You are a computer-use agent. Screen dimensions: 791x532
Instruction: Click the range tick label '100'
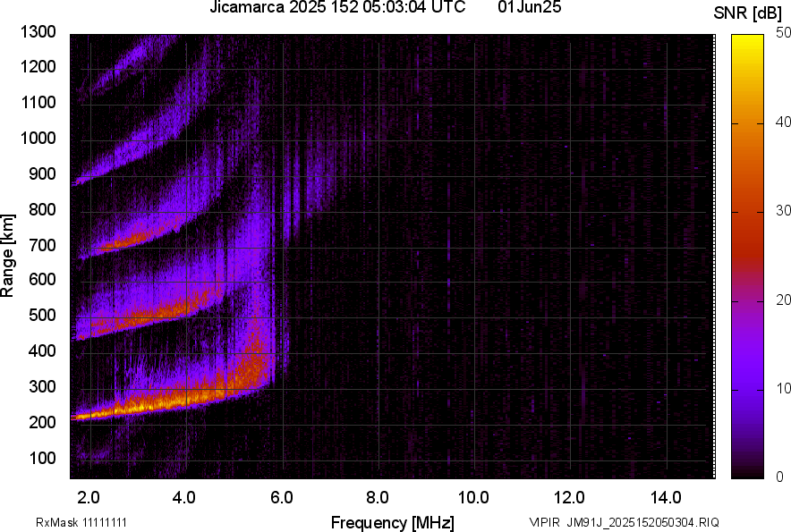point(42,458)
